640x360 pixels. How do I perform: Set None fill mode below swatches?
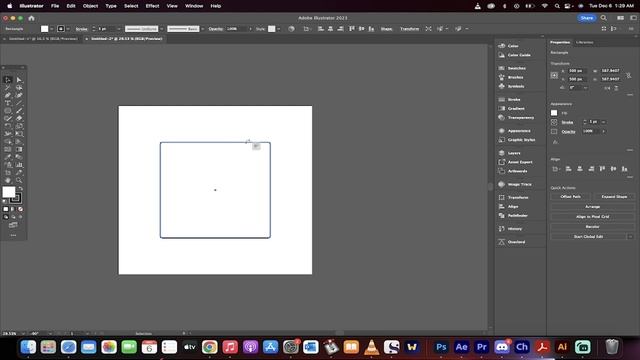(x=20, y=209)
